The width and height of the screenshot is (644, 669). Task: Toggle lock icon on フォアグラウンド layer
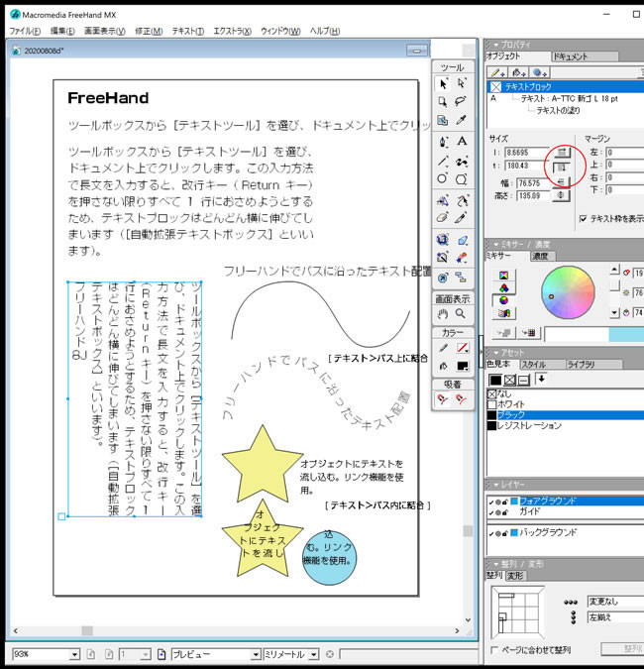click(x=505, y=502)
